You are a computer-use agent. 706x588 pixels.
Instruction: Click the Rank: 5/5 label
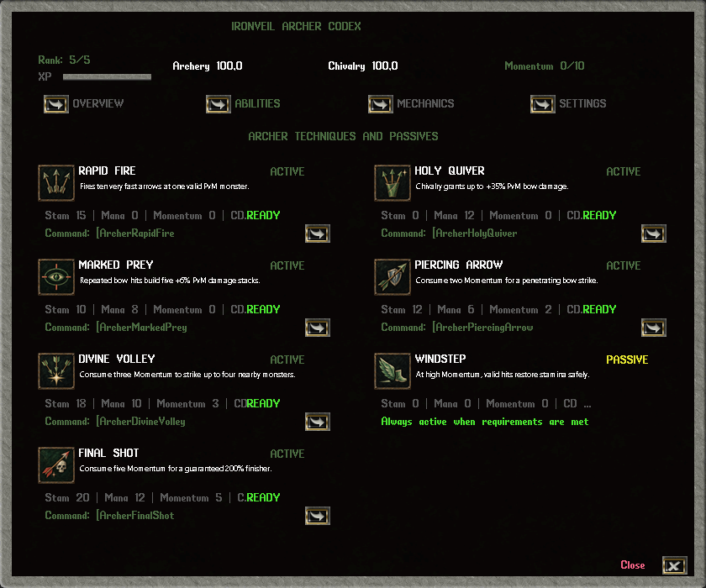[64, 60]
